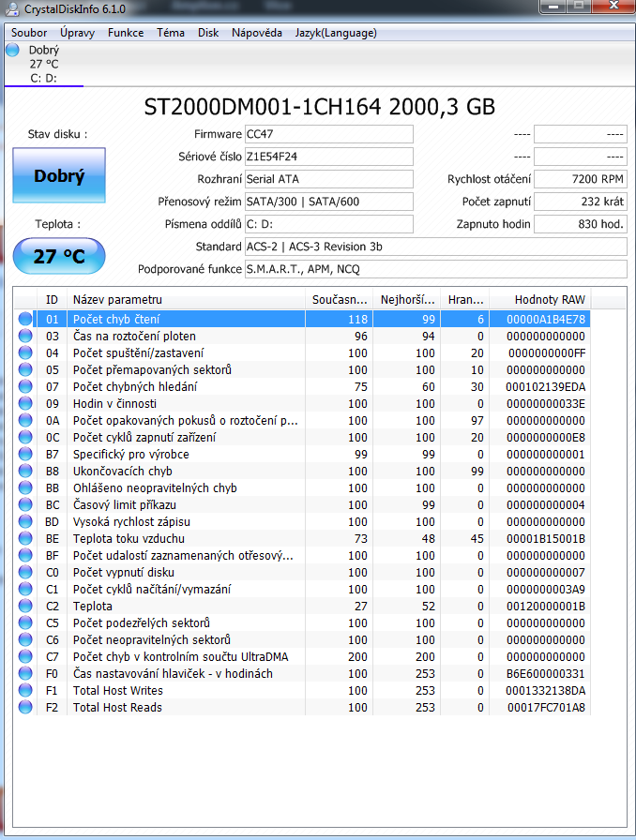Click the Hodnoty RAW column header
The image size is (636, 840).
click(x=540, y=299)
